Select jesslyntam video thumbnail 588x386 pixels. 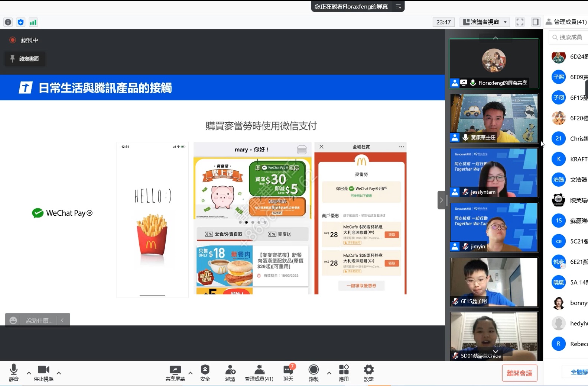click(x=494, y=173)
